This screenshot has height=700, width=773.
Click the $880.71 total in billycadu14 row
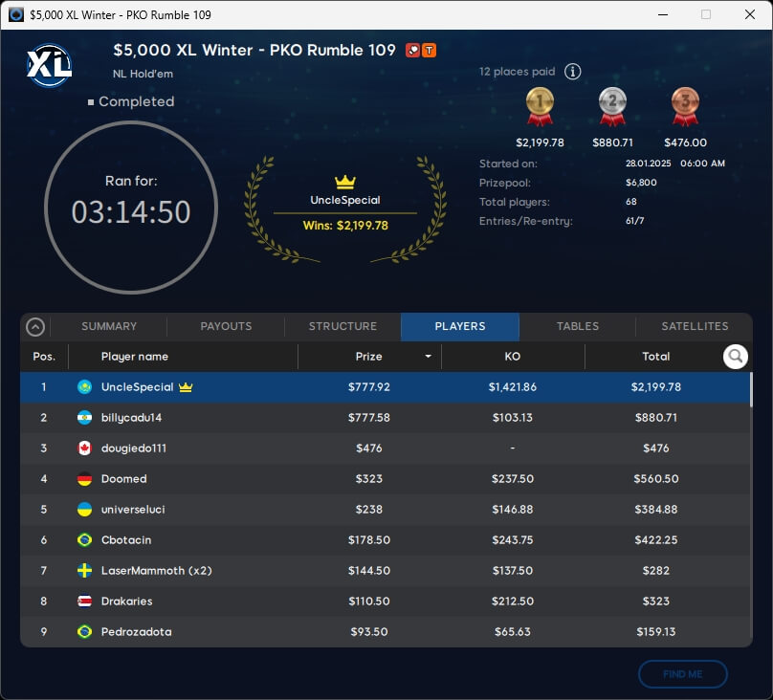click(x=655, y=418)
